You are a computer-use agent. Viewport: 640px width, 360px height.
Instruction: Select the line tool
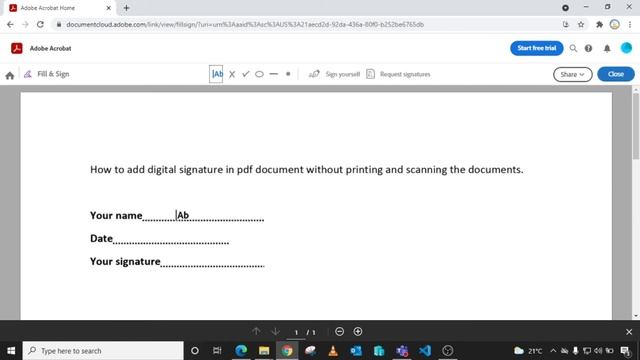[273, 74]
